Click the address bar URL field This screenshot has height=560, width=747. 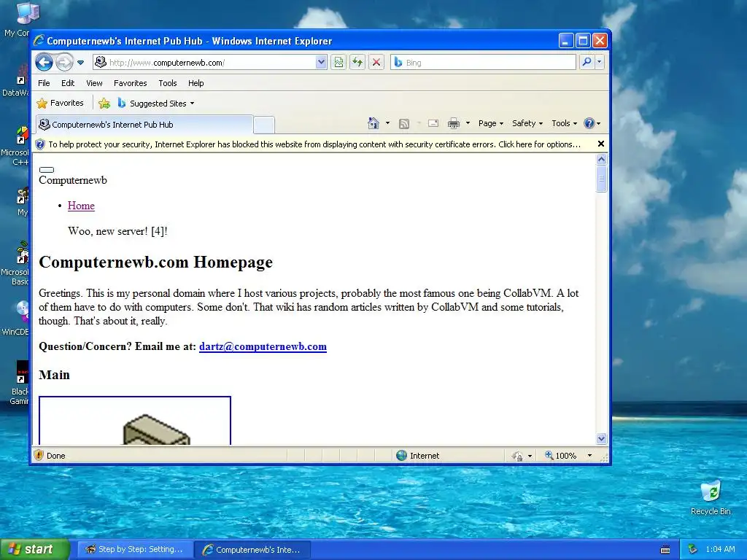click(204, 63)
